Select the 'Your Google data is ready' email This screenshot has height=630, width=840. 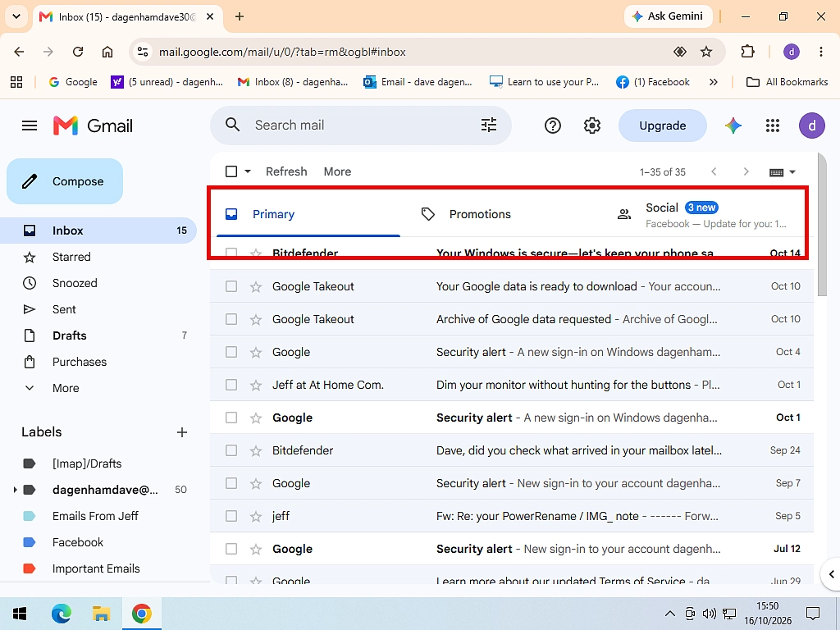tap(231, 286)
